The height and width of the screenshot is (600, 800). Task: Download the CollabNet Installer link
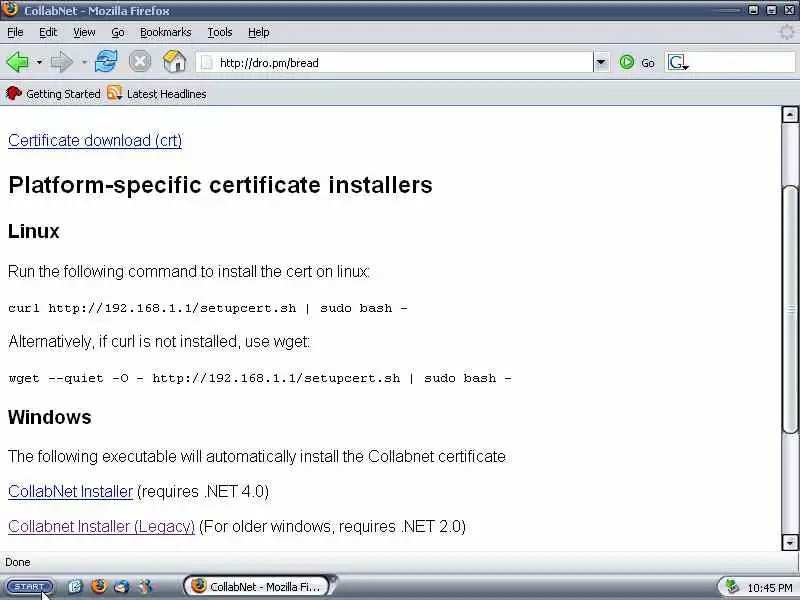pyautogui.click(x=70, y=491)
